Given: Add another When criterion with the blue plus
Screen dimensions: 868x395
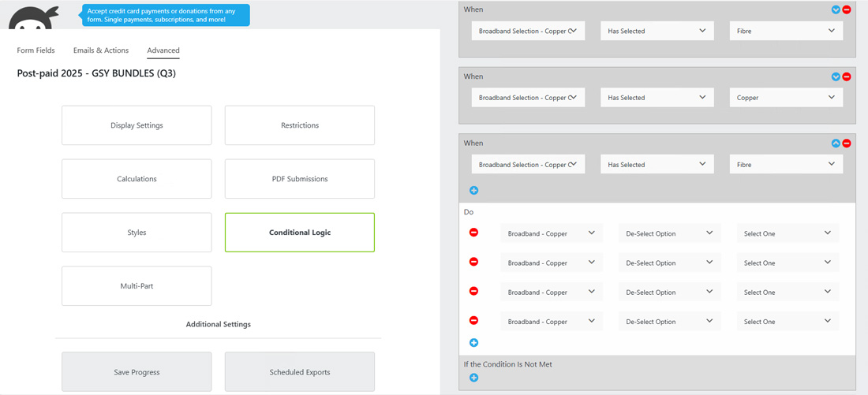Looking at the screenshot, I should pos(473,191).
